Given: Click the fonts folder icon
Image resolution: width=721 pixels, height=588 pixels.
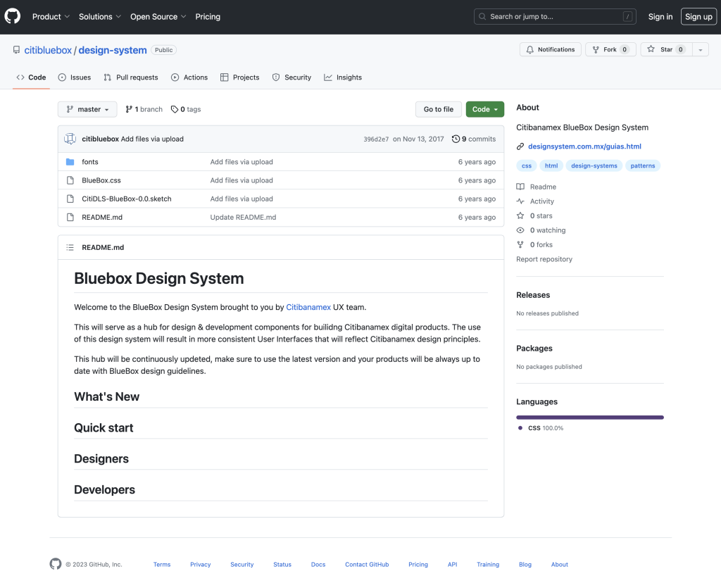Looking at the screenshot, I should click(70, 162).
